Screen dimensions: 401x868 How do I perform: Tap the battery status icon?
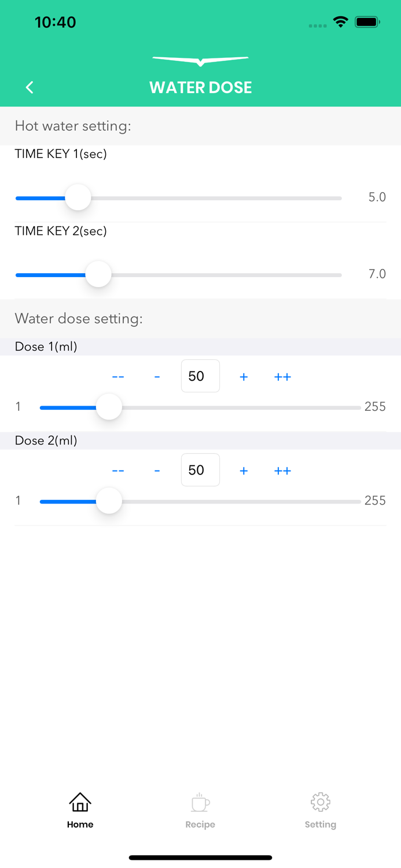[x=367, y=23]
